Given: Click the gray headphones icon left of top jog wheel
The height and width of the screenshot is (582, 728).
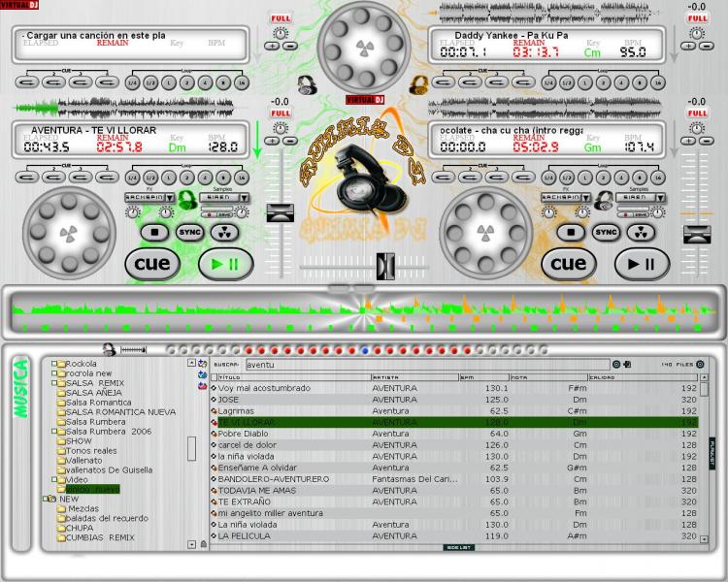Looking at the screenshot, I should 307,85.
